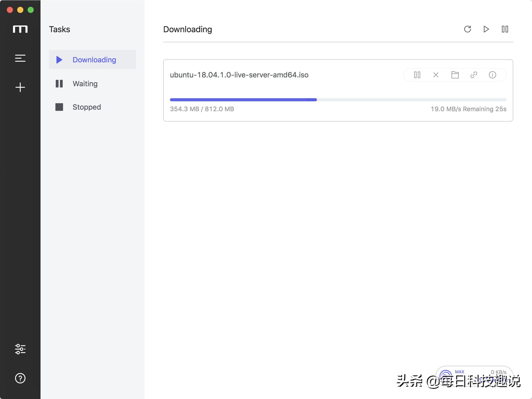
Task: Switch to the Waiting tasks view
Action: click(x=85, y=84)
